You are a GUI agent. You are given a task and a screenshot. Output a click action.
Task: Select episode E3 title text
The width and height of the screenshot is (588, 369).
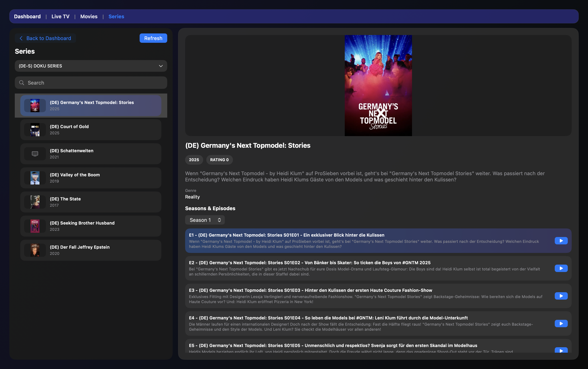(311, 290)
